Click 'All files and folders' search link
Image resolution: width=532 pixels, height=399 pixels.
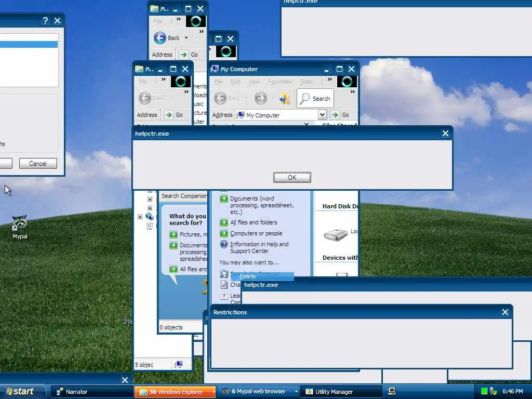click(254, 222)
